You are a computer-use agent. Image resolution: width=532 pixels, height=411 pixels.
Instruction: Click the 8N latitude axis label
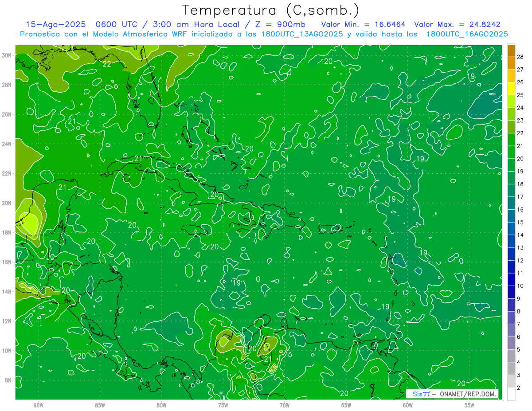click(9, 380)
